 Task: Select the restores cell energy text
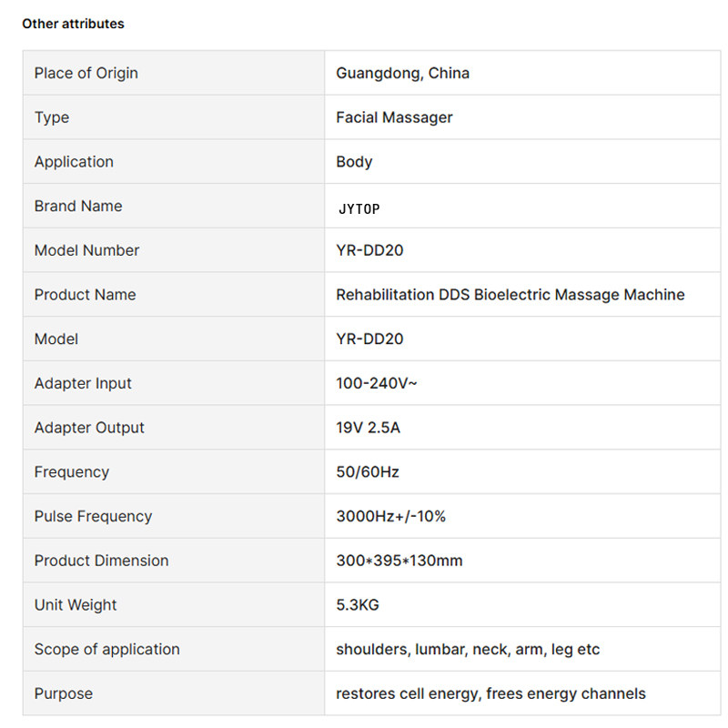(x=409, y=693)
